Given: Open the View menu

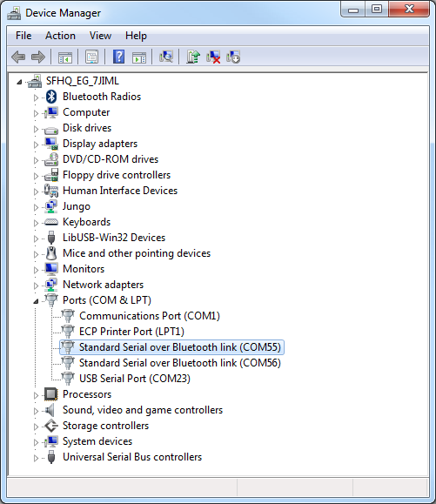Looking at the screenshot, I should pos(100,36).
